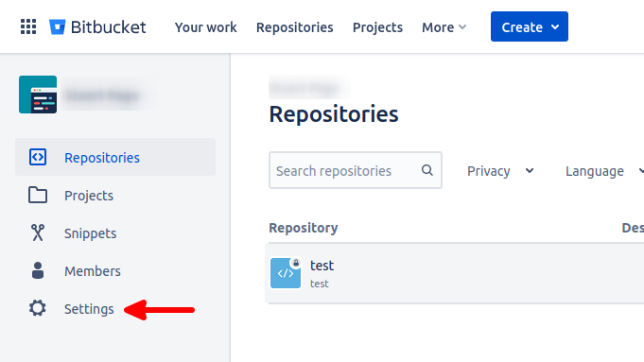Click the Members person icon
644x362 pixels.
click(38, 270)
